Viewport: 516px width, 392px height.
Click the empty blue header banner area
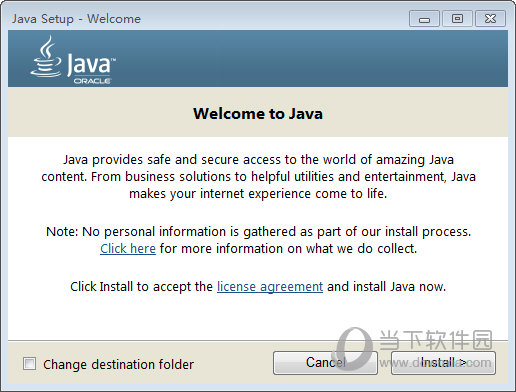[310, 58]
